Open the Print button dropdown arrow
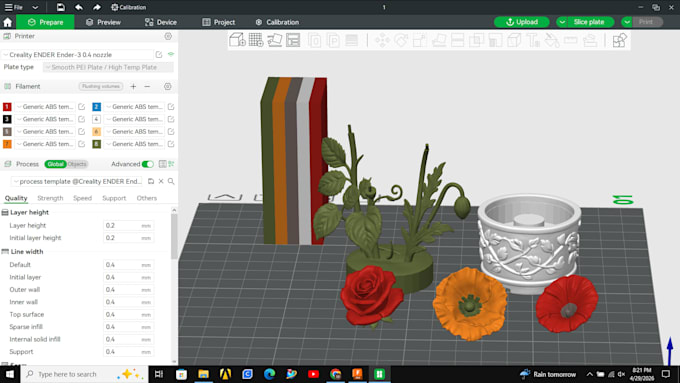Viewport: 680px width, 383px height. [x=627, y=22]
